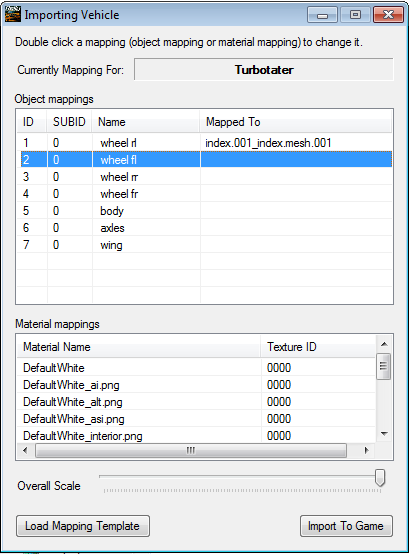Click the Name column header
409x554 pixels.
[146, 122]
